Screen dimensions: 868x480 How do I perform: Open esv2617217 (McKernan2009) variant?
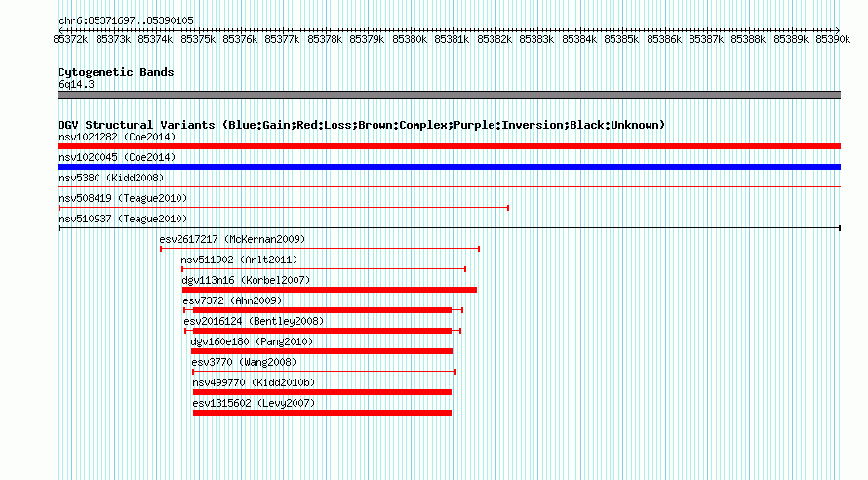click(x=232, y=239)
